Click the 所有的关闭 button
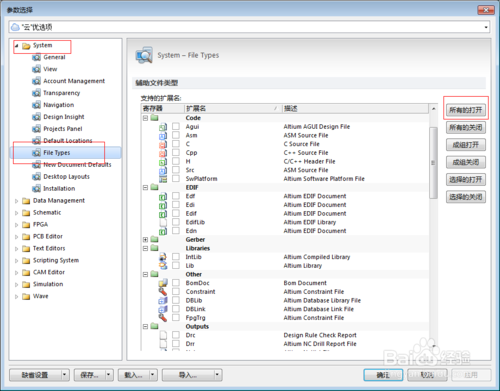The width and height of the screenshot is (500, 391). click(x=466, y=127)
